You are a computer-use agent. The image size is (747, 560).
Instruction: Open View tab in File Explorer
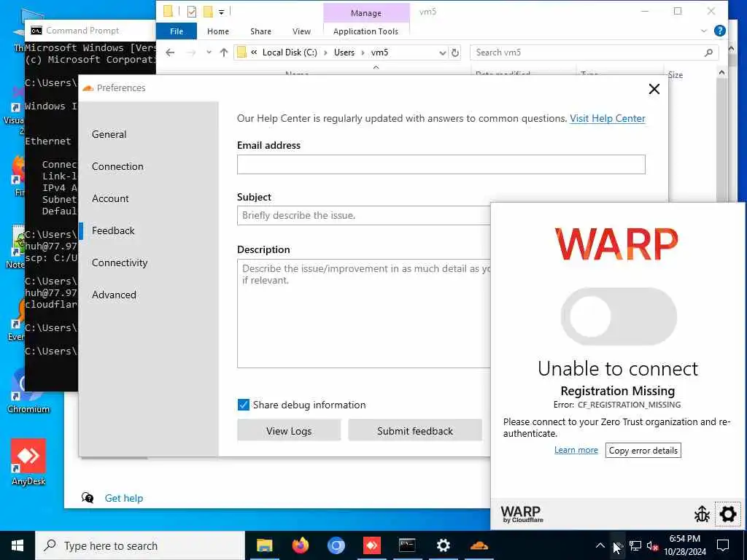click(x=301, y=31)
